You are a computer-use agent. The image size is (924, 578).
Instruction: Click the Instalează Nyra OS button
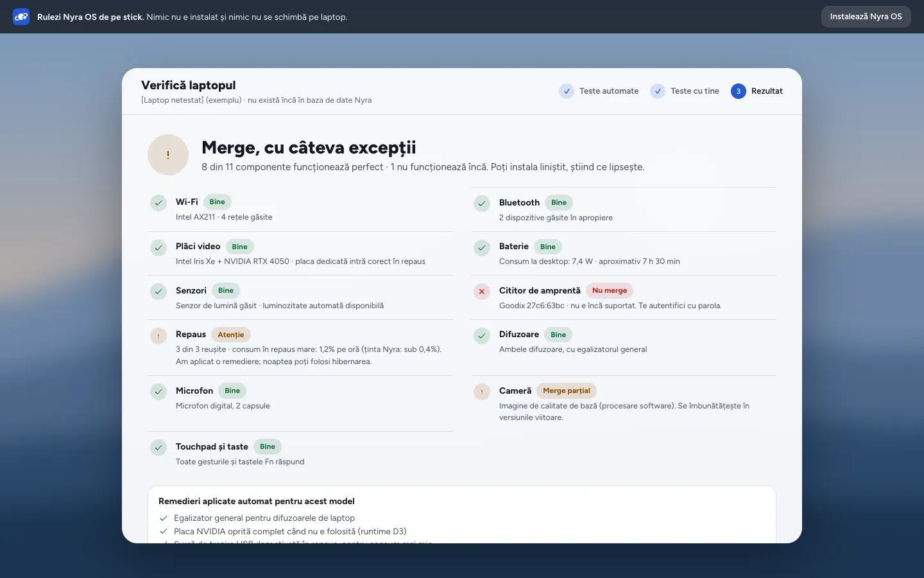point(866,17)
